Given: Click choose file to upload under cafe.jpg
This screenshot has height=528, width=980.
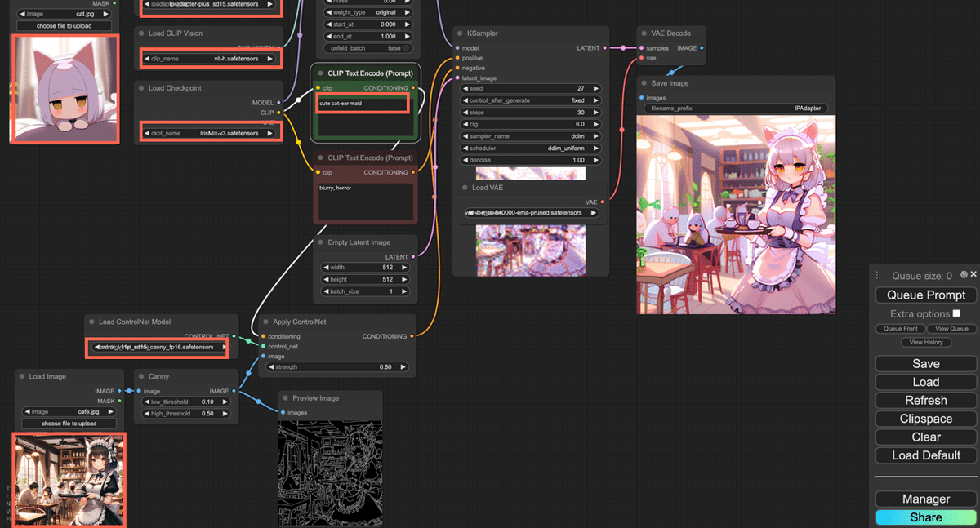Looking at the screenshot, I should click(69, 424).
